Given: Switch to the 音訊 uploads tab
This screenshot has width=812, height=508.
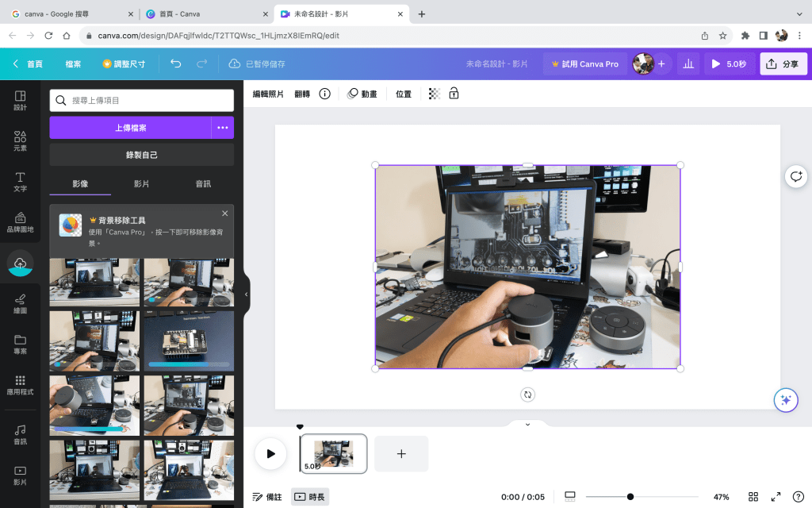Looking at the screenshot, I should 203,183.
